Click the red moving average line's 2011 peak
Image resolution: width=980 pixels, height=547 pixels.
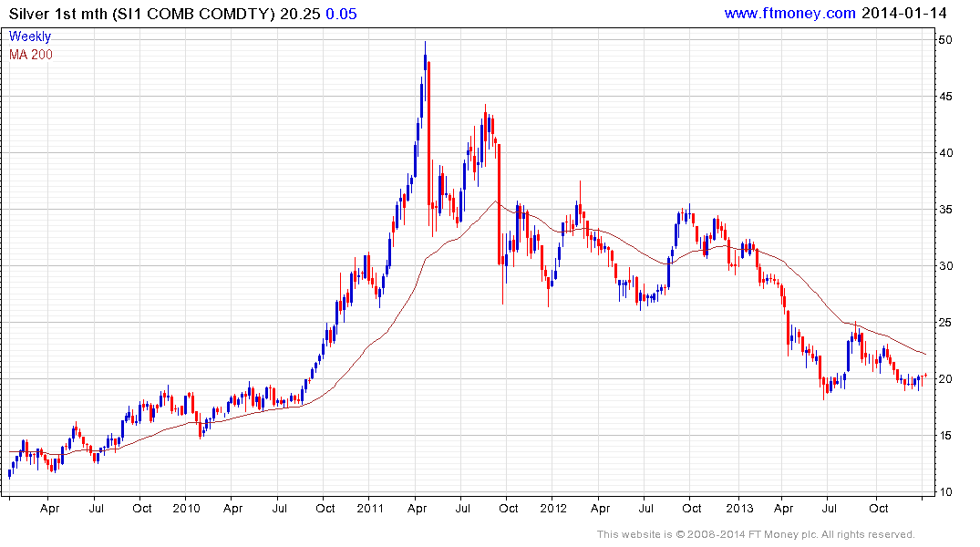pyautogui.click(x=496, y=201)
